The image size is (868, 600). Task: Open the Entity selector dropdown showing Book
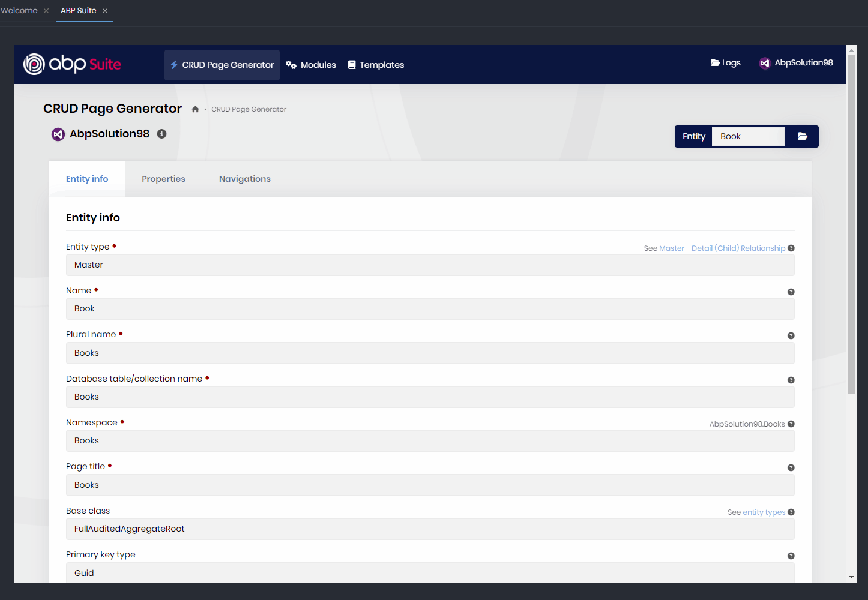pos(749,136)
